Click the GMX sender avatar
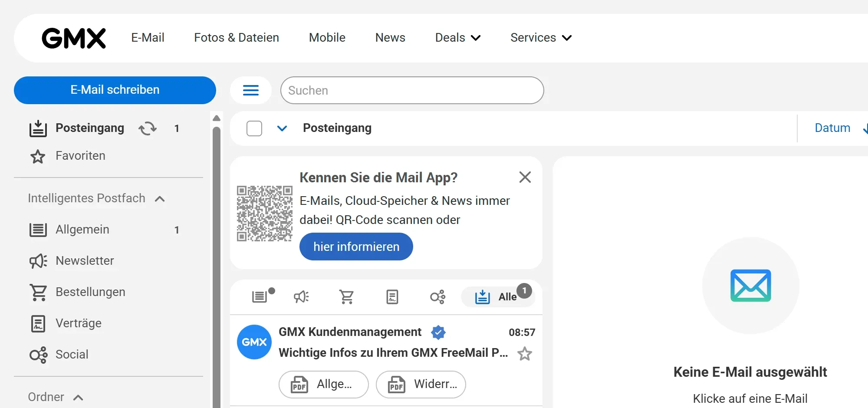 click(254, 342)
